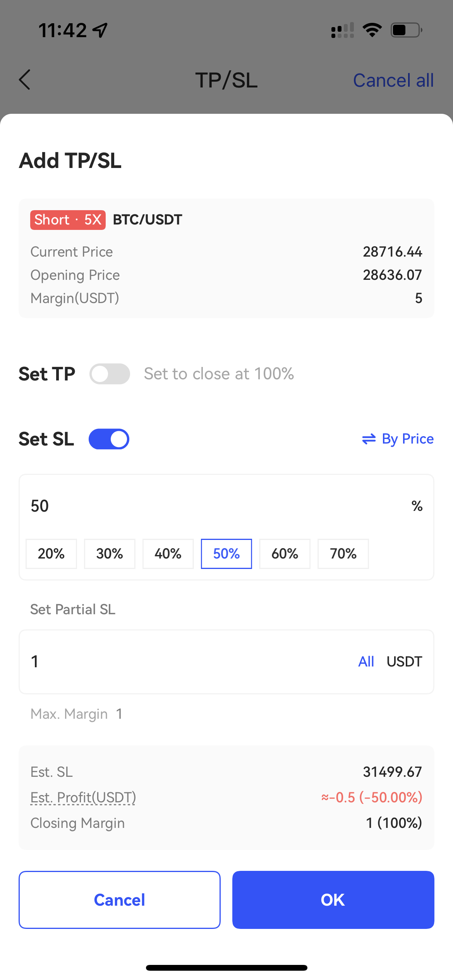Select the 30% stop loss preset

(x=110, y=553)
